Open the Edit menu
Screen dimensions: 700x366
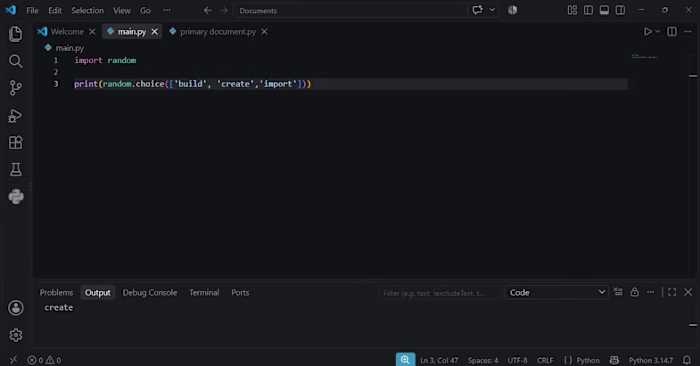55,10
